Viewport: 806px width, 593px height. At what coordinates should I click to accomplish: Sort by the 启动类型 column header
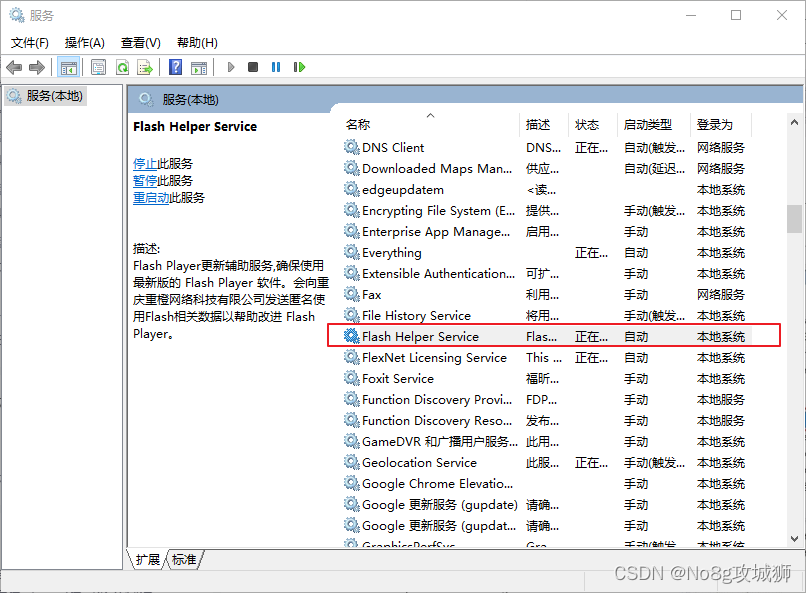tap(653, 124)
